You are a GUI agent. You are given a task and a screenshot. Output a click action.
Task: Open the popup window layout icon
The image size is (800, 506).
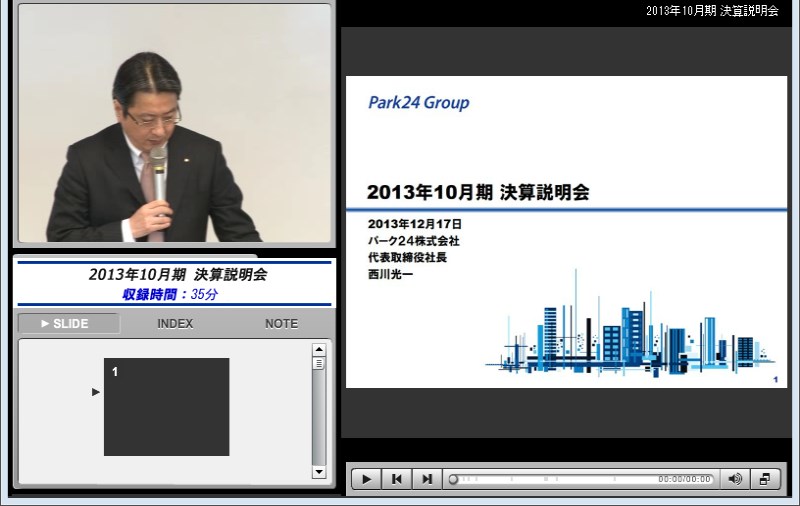click(765, 479)
